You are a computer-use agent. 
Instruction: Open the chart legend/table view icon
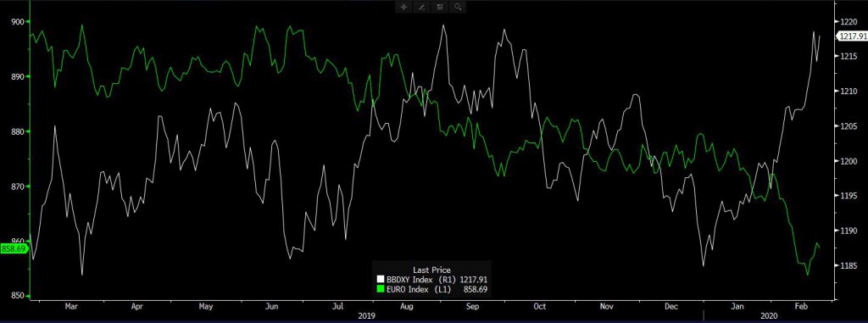[440, 7]
